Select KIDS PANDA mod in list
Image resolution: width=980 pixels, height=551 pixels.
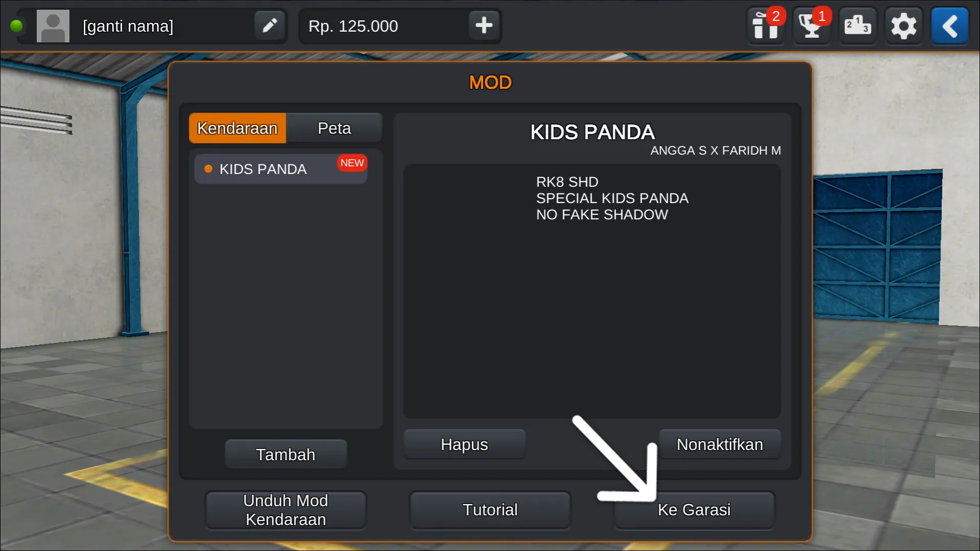(x=281, y=169)
